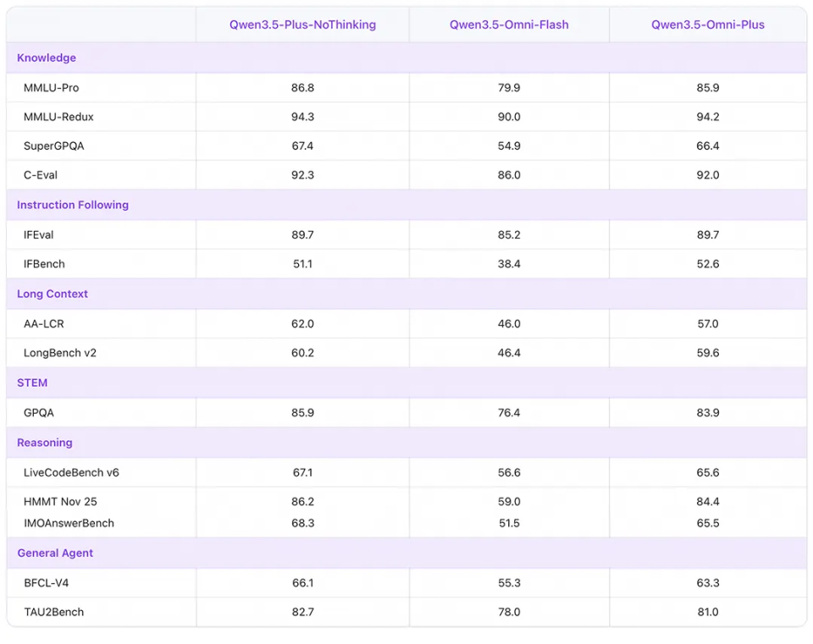Select the IMOAnswerBench row label
813x644 pixels.
69,523
